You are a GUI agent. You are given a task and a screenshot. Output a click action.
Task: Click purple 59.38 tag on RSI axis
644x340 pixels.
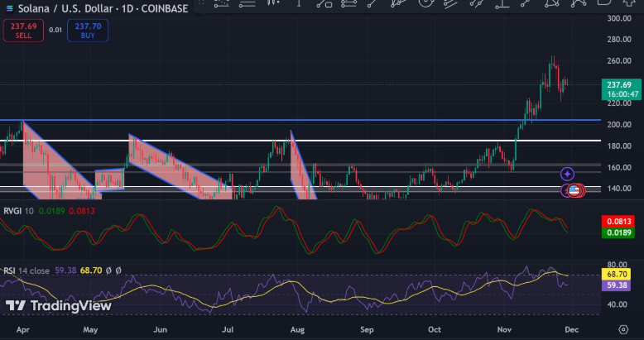pos(616,285)
